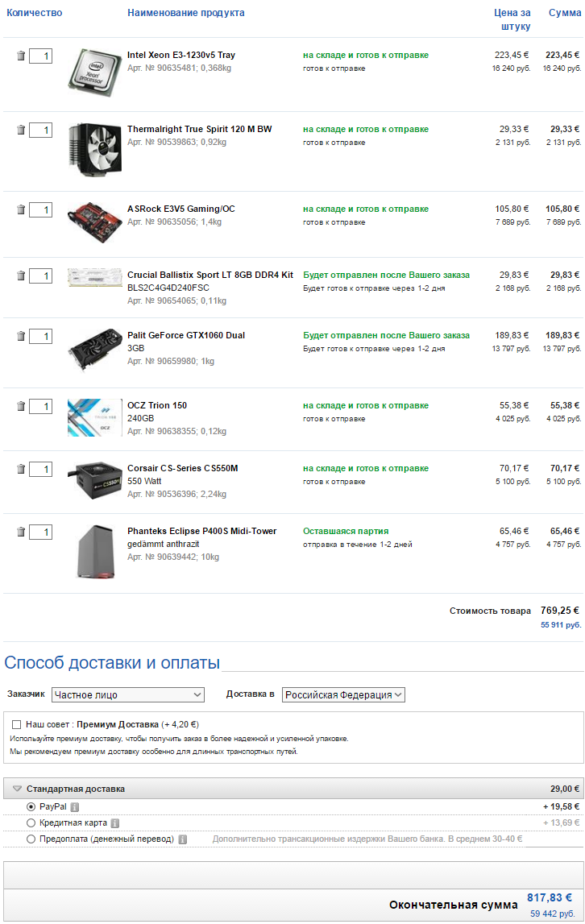The width and height of the screenshot is (585, 924).
Task: Select PayPal payment method
Action: coord(31,806)
